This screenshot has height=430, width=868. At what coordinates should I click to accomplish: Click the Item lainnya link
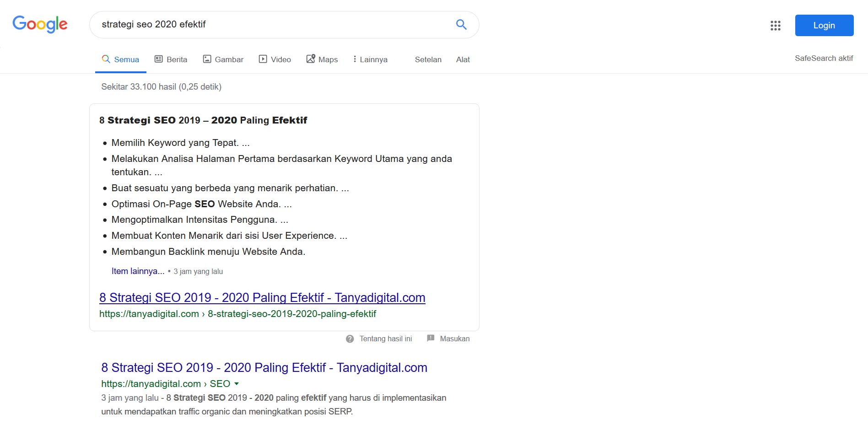pyautogui.click(x=138, y=271)
